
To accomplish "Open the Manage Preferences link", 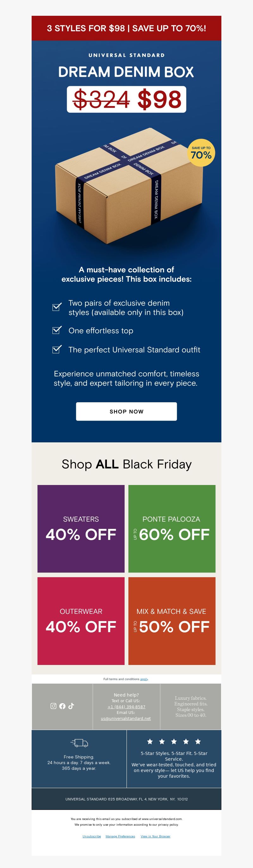I will 120,836.
